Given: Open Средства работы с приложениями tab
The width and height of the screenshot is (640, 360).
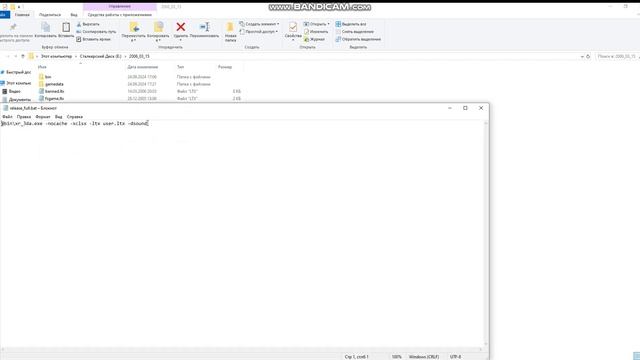Looking at the screenshot, I should (x=120, y=15).
